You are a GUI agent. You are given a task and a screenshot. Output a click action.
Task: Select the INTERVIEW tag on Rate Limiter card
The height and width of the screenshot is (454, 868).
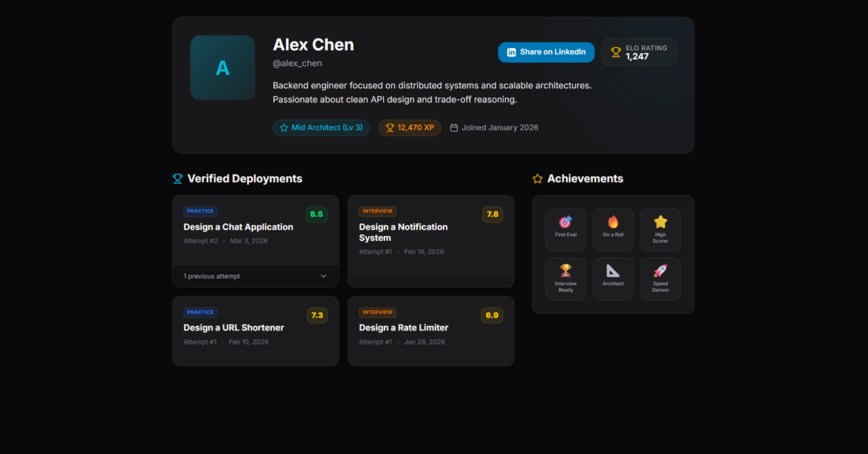[x=377, y=312]
